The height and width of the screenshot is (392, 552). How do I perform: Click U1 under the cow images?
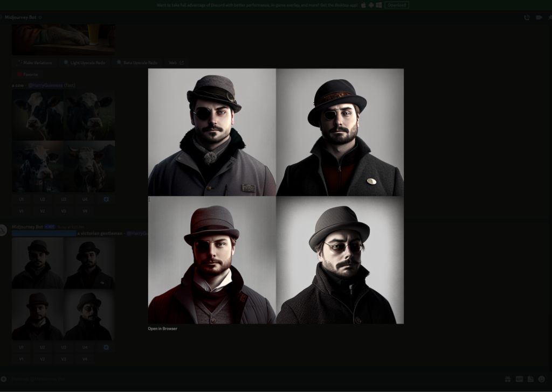tap(22, 199)
